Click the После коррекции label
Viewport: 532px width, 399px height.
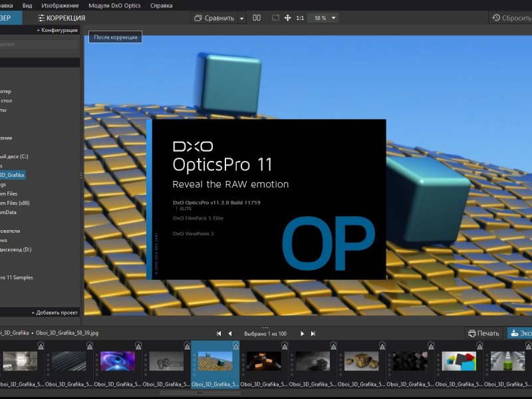point(115,37)
